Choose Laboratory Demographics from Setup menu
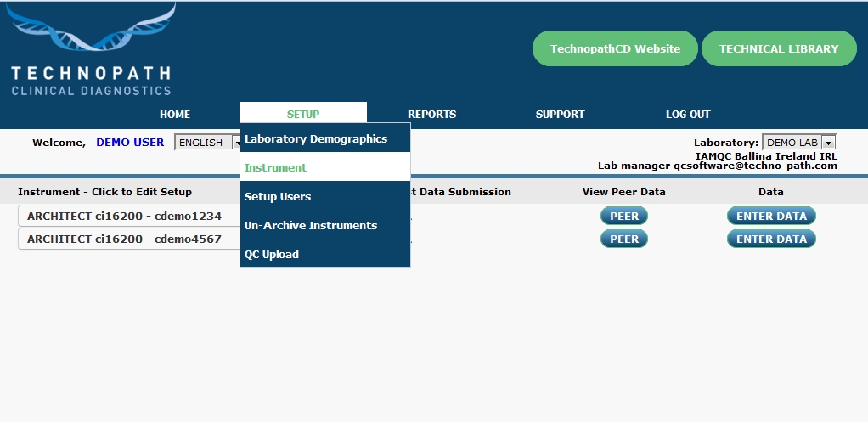 click(325, 138)
